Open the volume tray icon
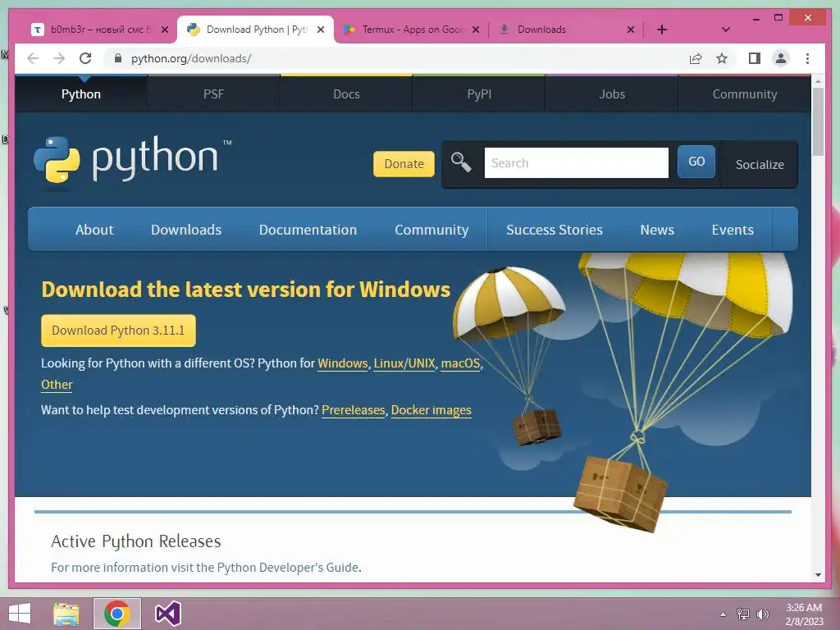This screenshot has width=840, height=630. point(762,614)
